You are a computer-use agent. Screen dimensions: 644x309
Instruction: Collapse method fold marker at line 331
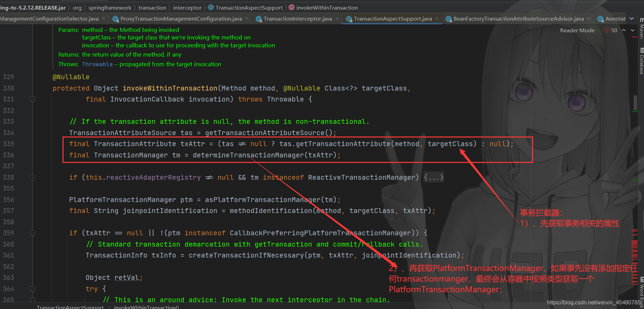(x=33, y=99)
